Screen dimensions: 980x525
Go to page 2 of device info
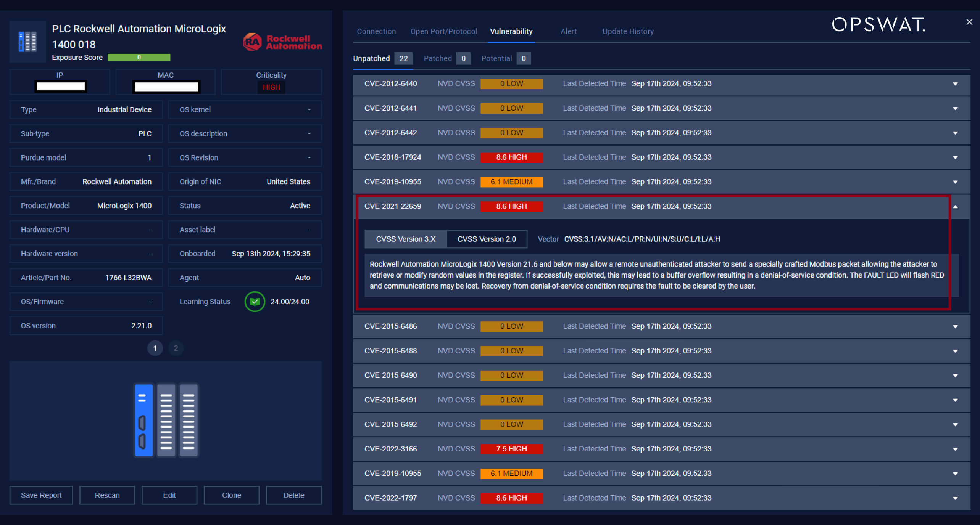click(x=176, y=348)
